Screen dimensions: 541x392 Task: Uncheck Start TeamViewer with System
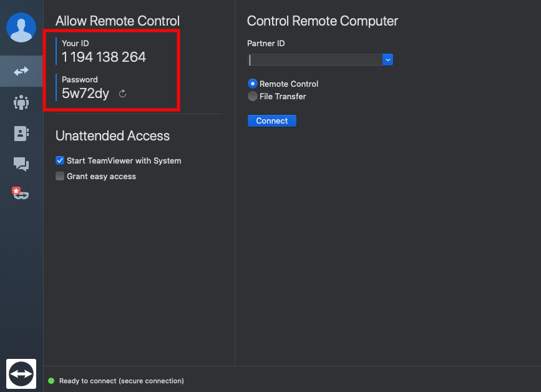(60, 160)
